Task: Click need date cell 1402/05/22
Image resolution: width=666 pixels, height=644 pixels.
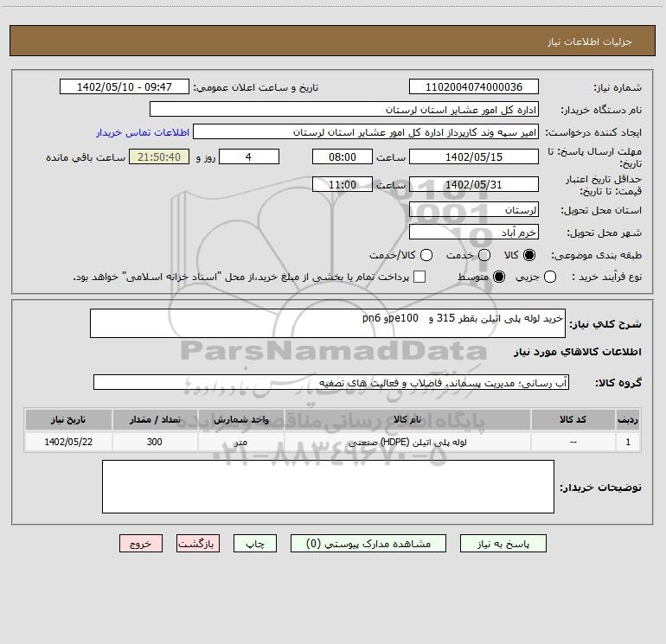Action: click(68, 442)
